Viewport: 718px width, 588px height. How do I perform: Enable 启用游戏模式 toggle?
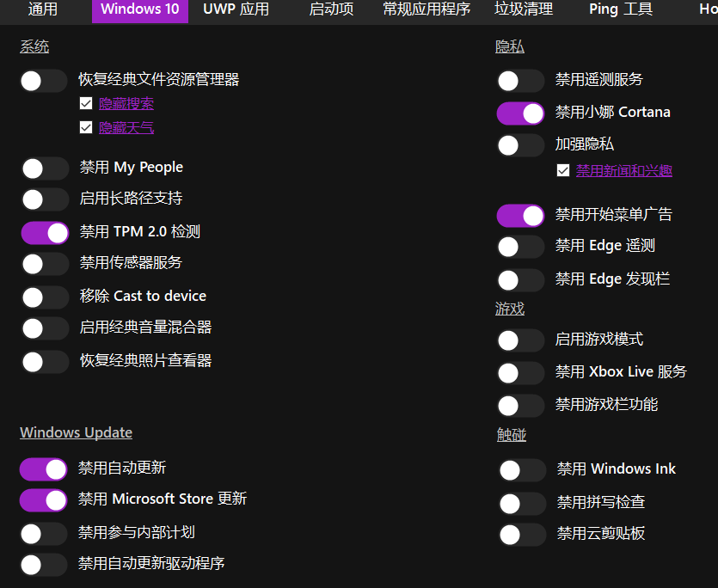(x=520, y=340)
